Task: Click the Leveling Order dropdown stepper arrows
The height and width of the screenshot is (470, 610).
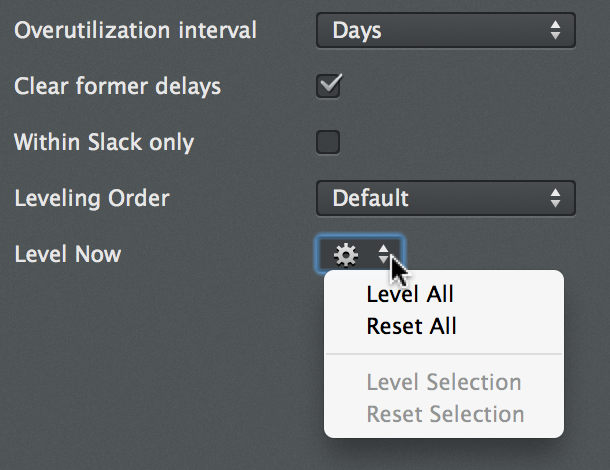Action: pyautogui.click(x=556, y=198)
